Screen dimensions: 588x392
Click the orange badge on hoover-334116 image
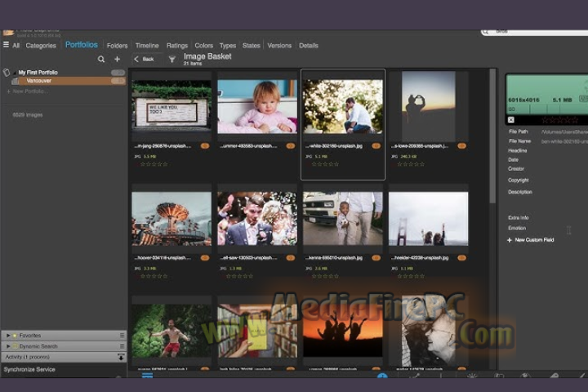tap(205, 258)
